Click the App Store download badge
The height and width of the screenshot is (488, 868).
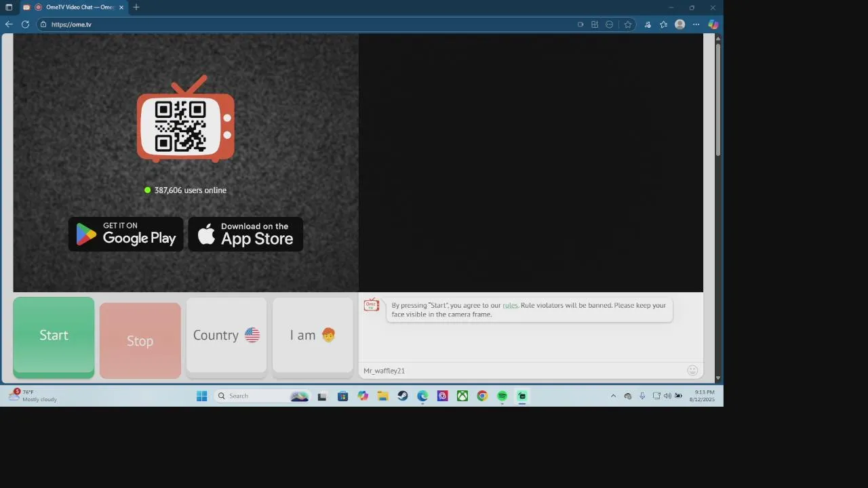pos(245,235)
